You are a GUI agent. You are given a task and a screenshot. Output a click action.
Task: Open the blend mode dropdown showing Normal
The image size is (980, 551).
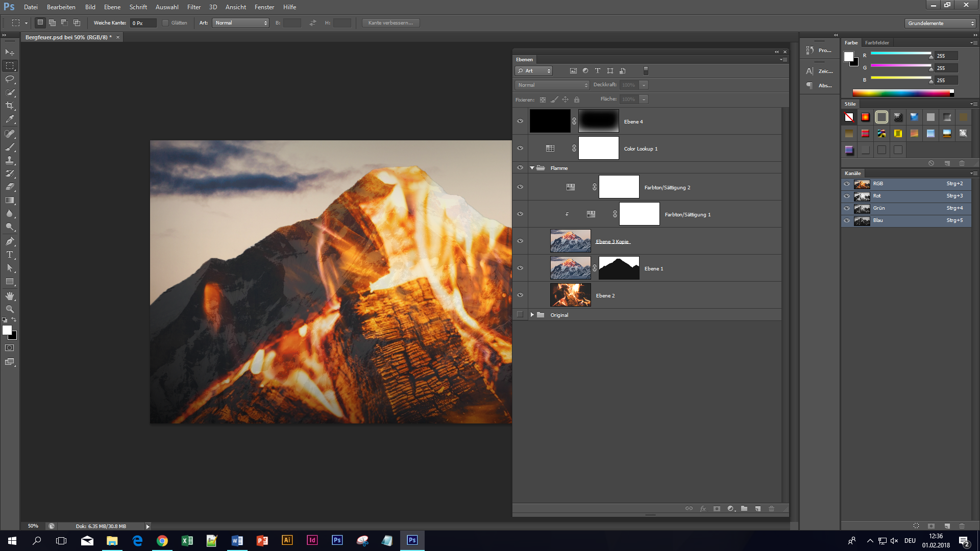pos(551,85)
